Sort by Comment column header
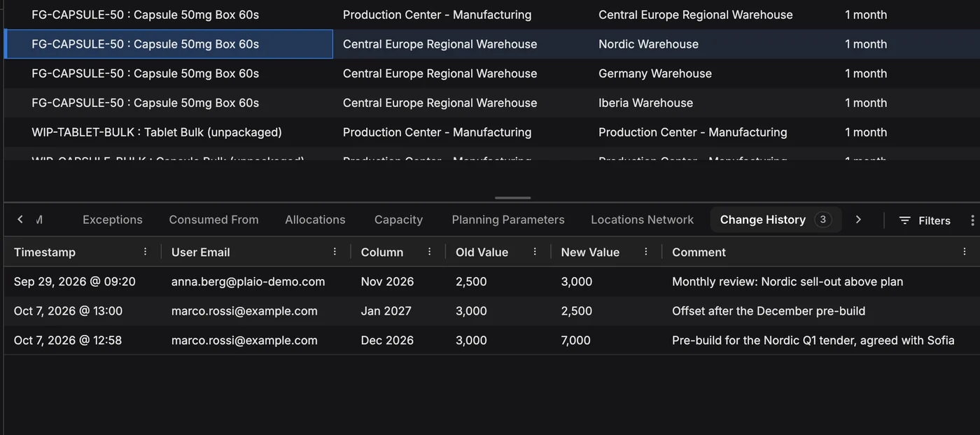Screen dimensions: 980x435 699,252
